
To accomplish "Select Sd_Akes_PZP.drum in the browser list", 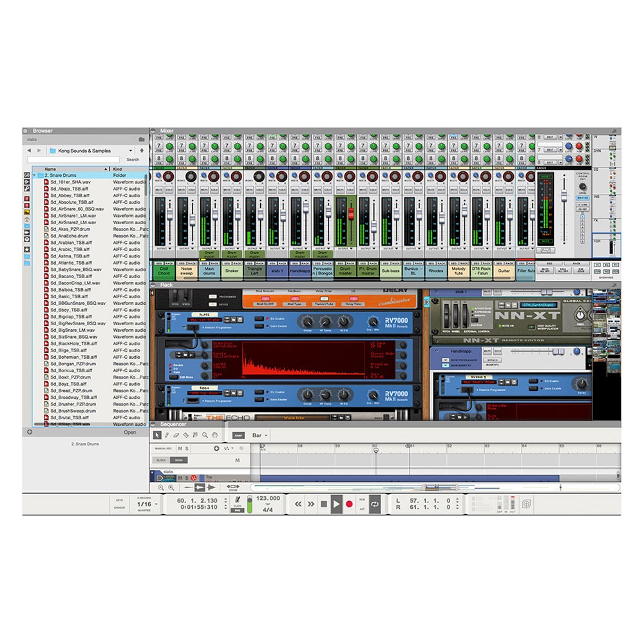I will click(x=70, y=229).
